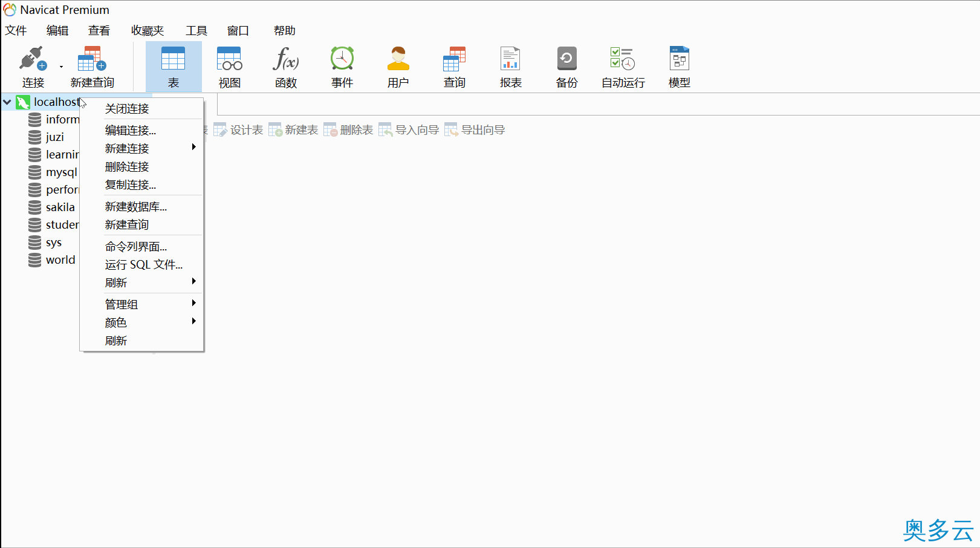Click Export Wizard (导出向导) button
980x548 pixels.
coord(475,130)
